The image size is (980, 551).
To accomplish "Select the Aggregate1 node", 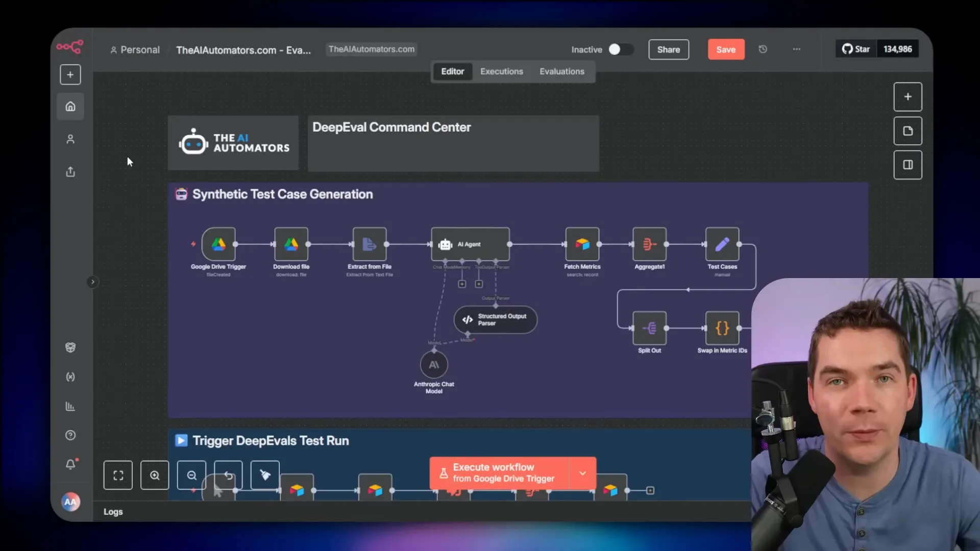I will coord(650,244).
